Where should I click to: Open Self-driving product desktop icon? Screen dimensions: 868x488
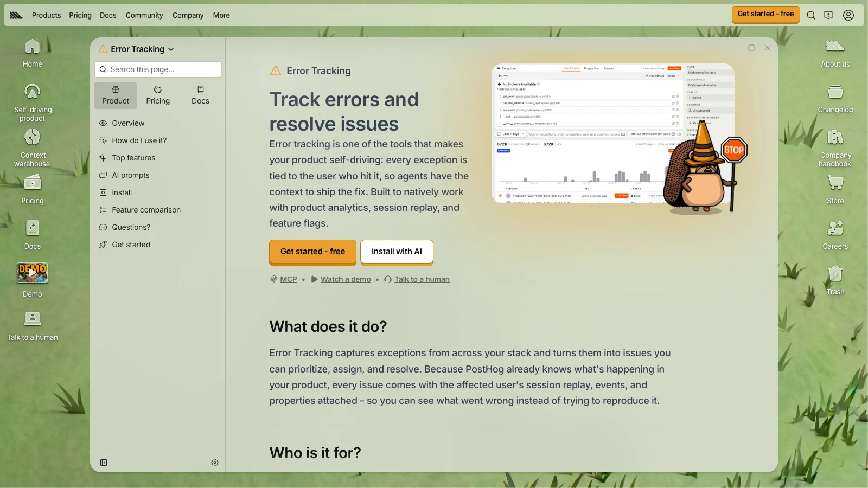33,102
